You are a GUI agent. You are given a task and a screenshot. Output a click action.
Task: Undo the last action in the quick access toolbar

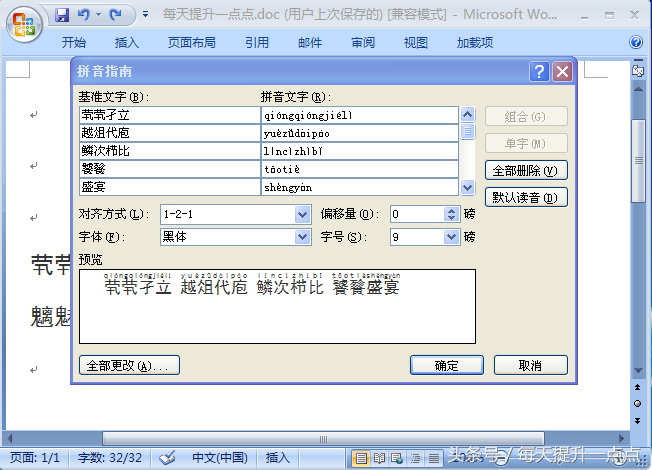click(x=84, y=15)
